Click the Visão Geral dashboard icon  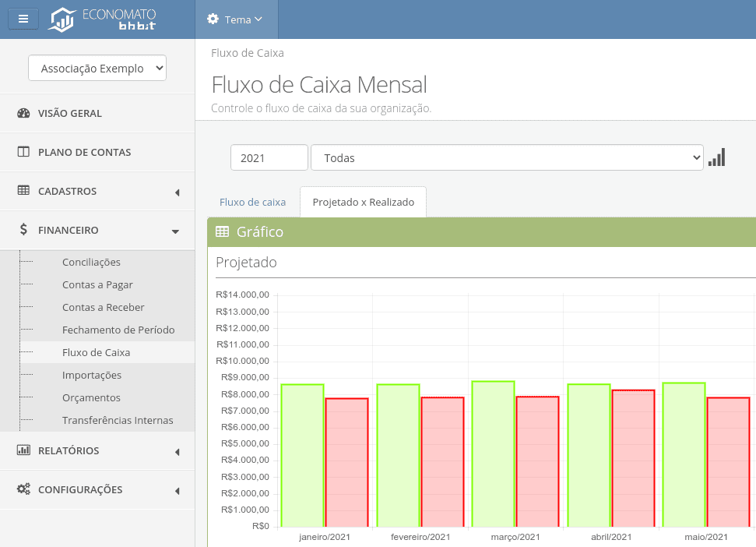(23, 113)
